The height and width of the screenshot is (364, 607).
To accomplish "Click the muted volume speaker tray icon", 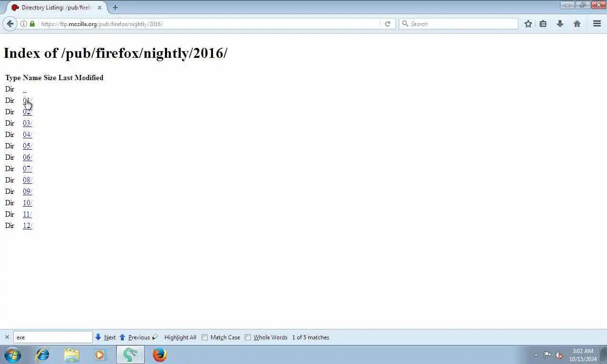I will (x=559, y=355).
